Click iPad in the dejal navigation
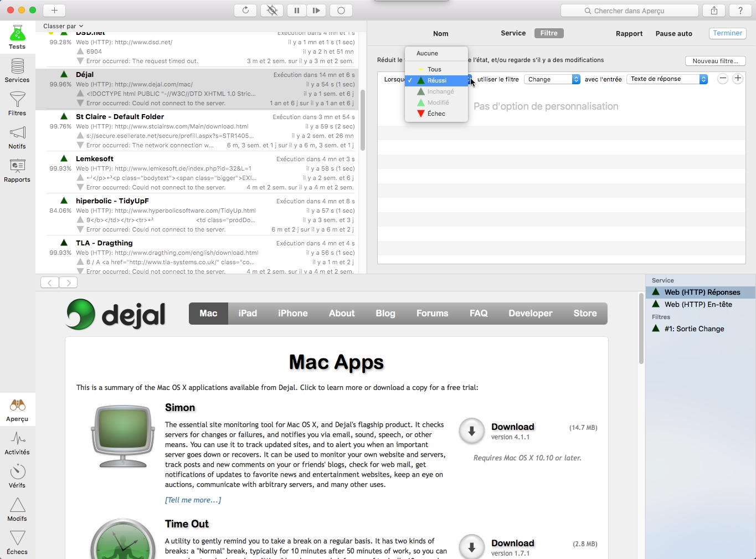Viewport: 756px width, 559px height. 248,314
